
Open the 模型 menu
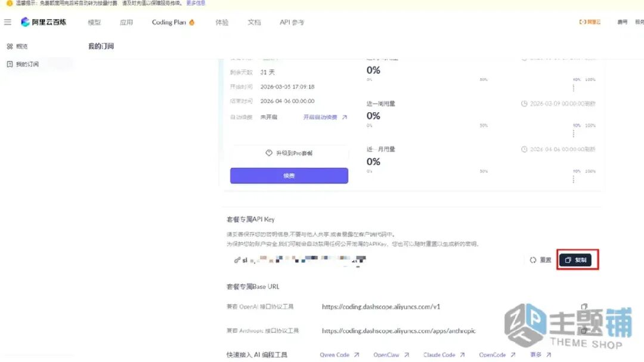[x=94, y=22]
